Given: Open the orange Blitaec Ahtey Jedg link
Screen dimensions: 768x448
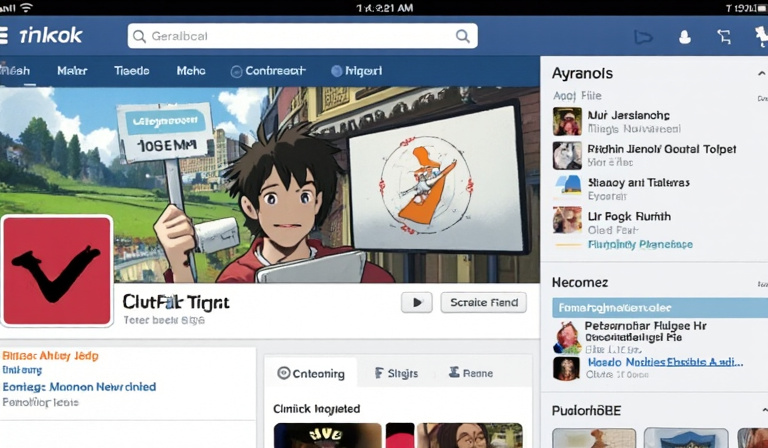Looking at the screenshot, I should (50, 355).
